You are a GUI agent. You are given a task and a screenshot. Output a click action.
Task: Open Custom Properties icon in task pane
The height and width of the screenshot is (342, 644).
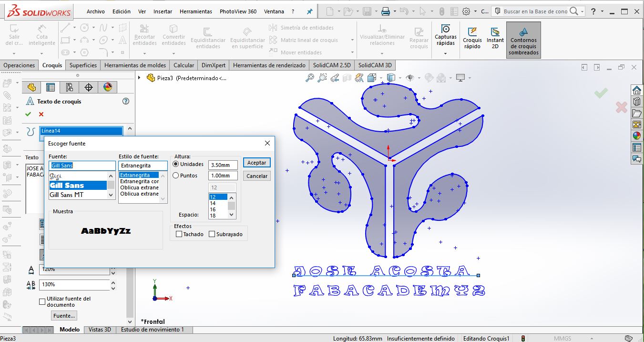[636, 147]
